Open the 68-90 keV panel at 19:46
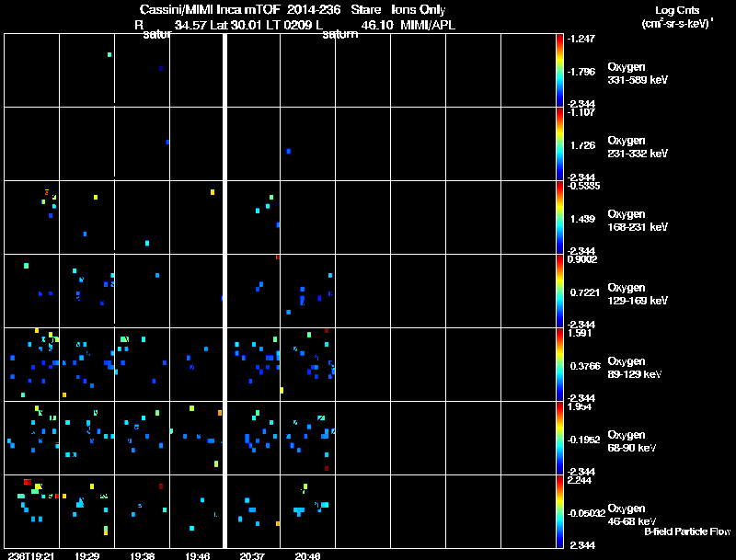The height and width of the screenshot is (560, 736). coord(196,438)
